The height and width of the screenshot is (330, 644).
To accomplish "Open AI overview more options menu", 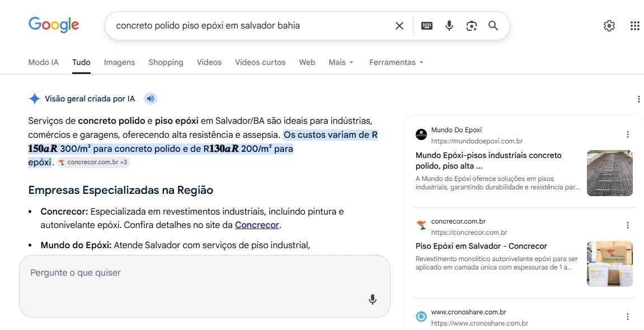I will [638, 99].
